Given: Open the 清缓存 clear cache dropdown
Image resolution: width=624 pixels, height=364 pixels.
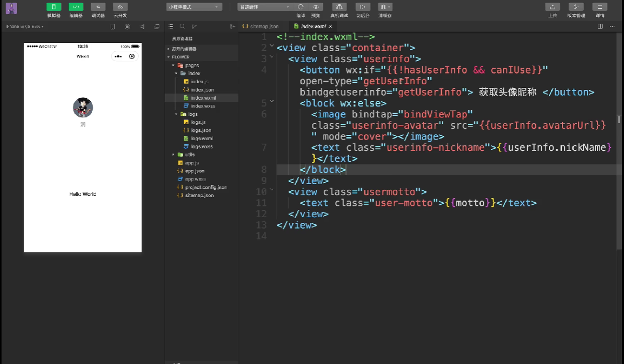Looking at the screenshot, I should (x=385, y=7).
